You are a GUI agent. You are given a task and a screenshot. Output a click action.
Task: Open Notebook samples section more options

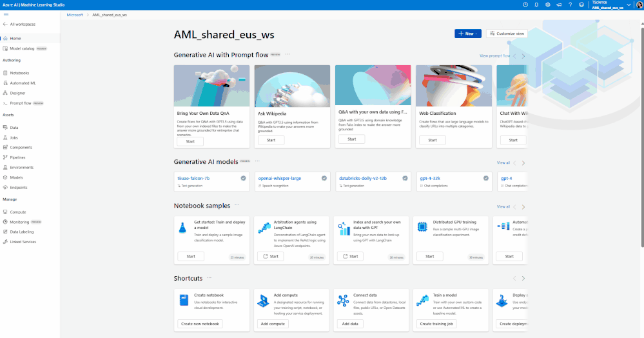(237, 204)
